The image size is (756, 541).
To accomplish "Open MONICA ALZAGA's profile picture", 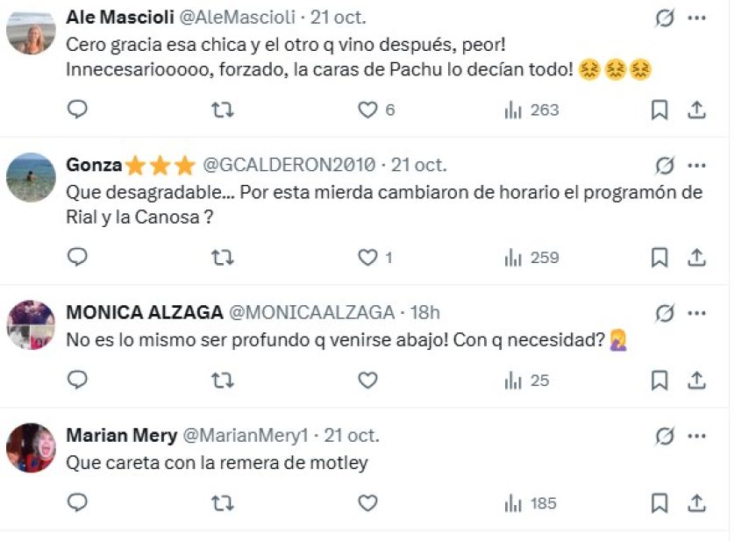I will [31, 325].
